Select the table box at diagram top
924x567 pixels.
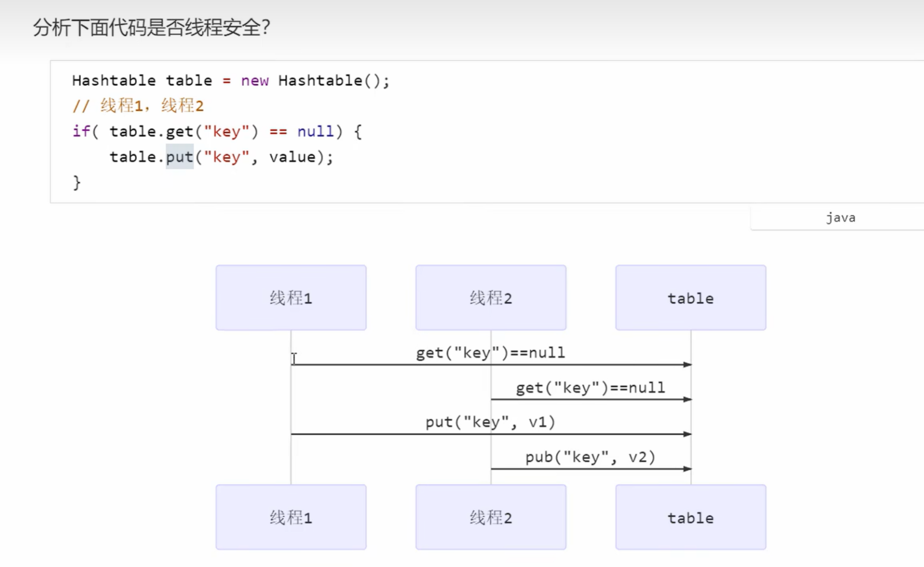click(x=690, y=298)
